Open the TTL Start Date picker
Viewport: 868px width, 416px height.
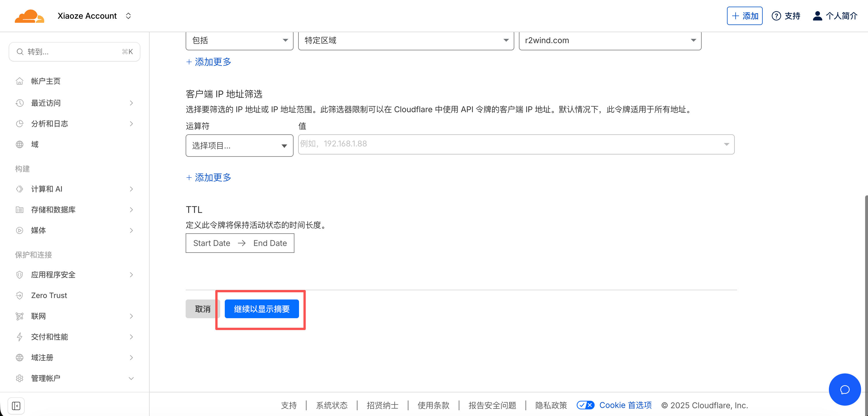click(x=211, y=243)
